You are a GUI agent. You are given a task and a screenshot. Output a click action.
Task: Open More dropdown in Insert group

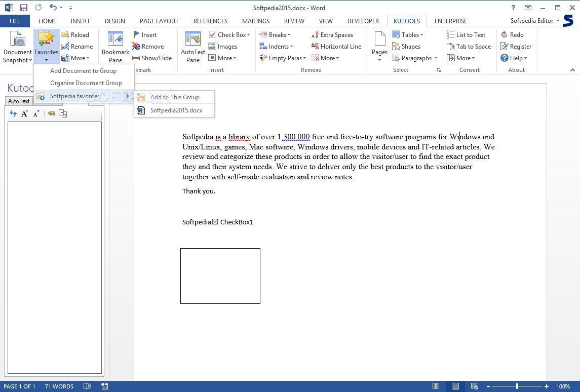pyautogui.click(x=222, y=58)
